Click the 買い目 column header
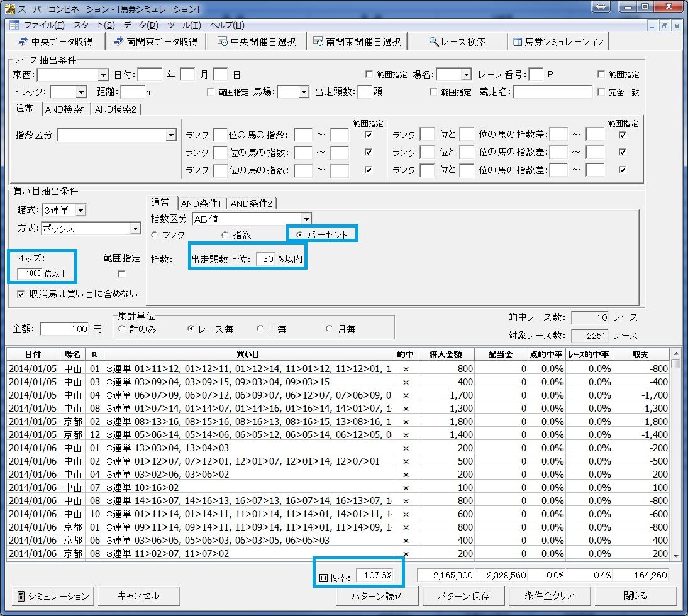This screenshot has height=616, width=688. coord(249,355)
